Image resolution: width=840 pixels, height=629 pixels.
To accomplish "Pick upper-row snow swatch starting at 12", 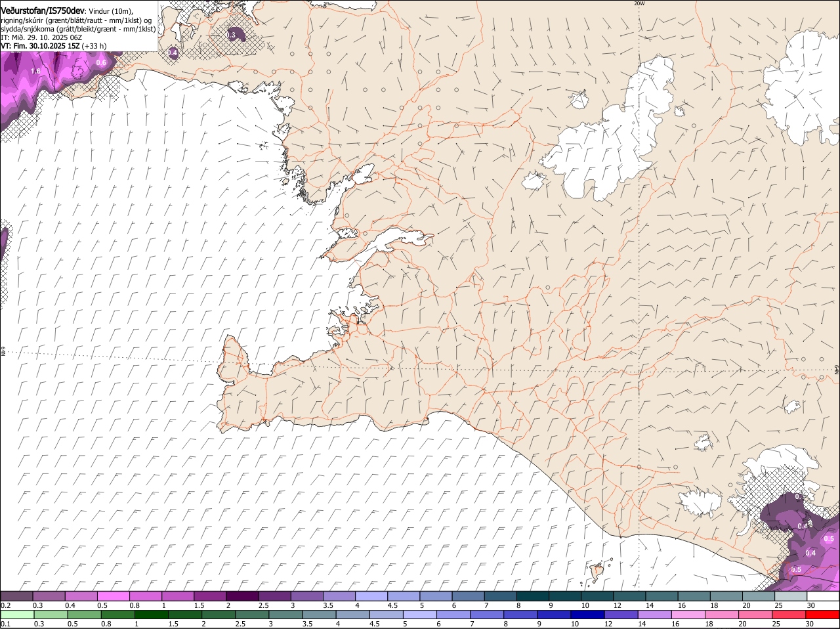I will [630, 596].
